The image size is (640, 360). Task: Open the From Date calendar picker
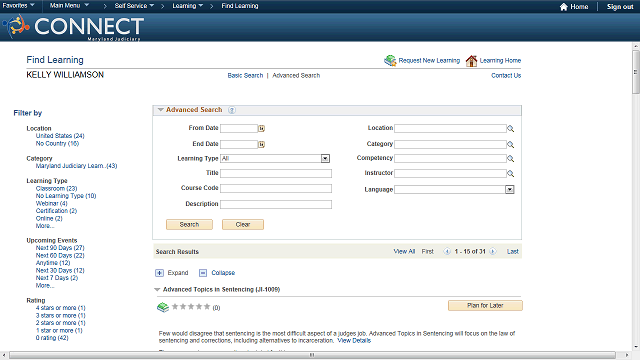point(261,129)
